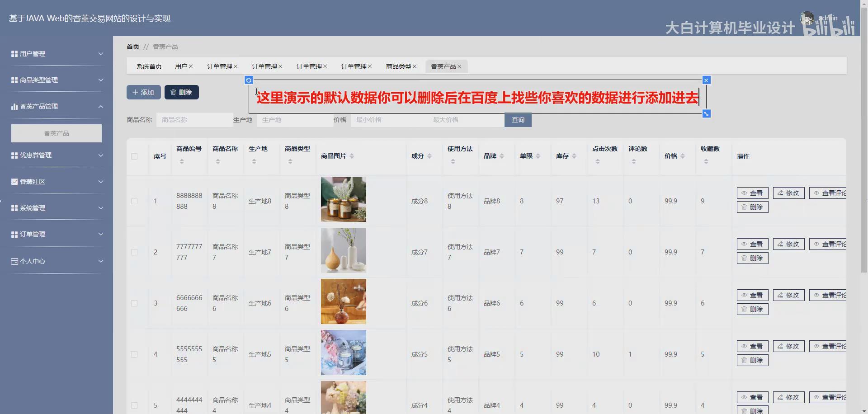Click the trash icon on the 删除 bulk button

coord(174,92)
